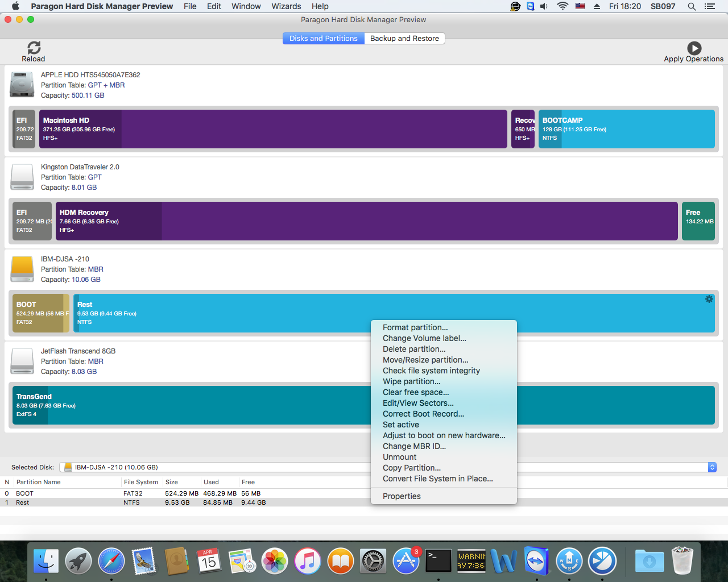This screenshot has height=582, width=728.
Task: Choose Check file system integrity
Action: [444, 371]
